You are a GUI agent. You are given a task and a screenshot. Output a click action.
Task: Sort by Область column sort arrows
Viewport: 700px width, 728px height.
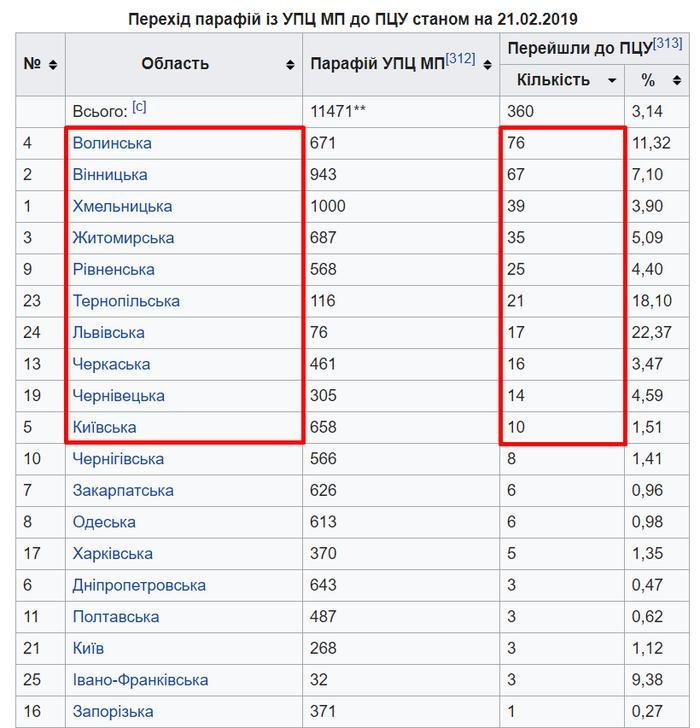(x=291, y=64)
